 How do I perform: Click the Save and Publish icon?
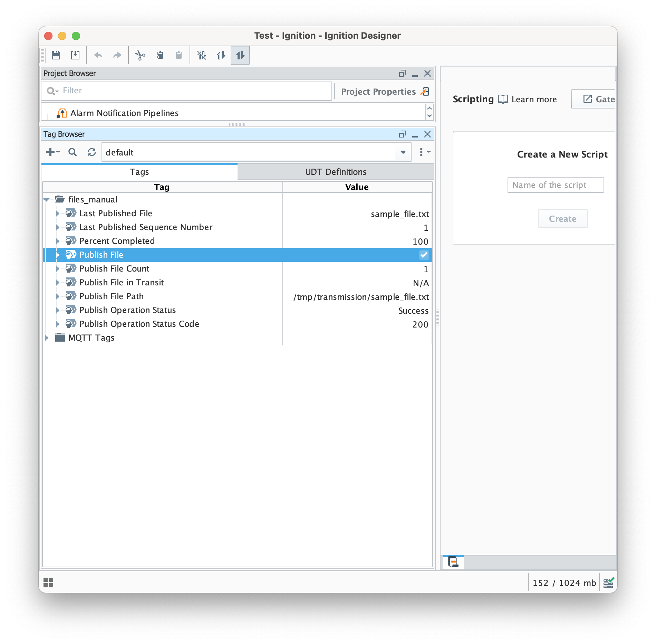point(75,55)
